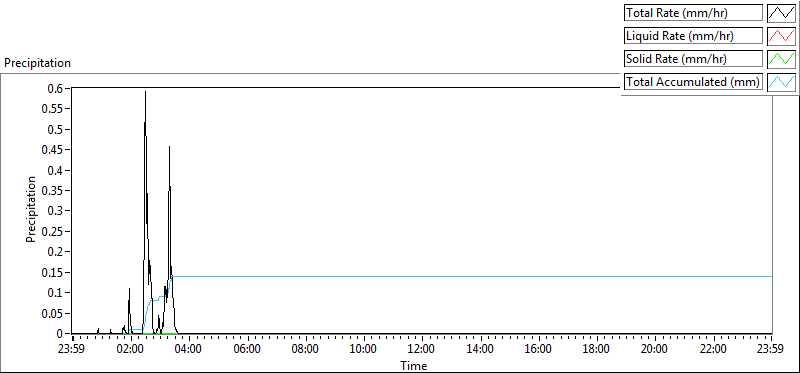Screen dimensions: 800x373
Task: Click the second tall black rate peak
Action: (x=169, y=147)
